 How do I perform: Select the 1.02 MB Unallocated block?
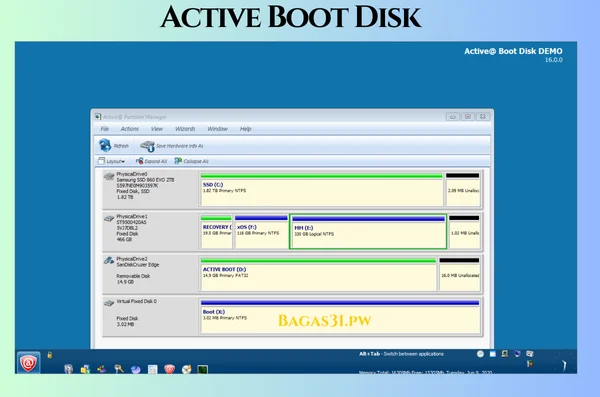tap(464, 232)
